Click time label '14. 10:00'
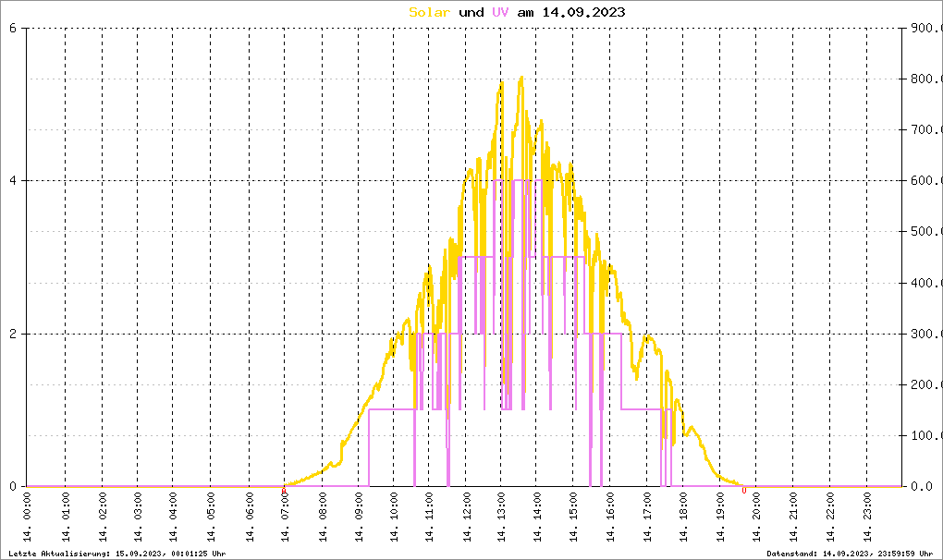943x560 pixels. pos(393,517)
